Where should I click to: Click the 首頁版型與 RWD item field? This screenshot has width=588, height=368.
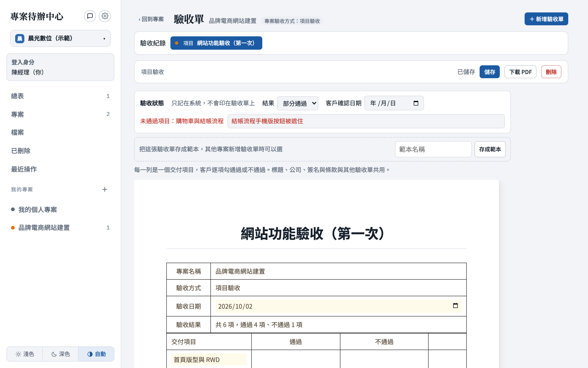pyautogui.click(x=209, y=359)
